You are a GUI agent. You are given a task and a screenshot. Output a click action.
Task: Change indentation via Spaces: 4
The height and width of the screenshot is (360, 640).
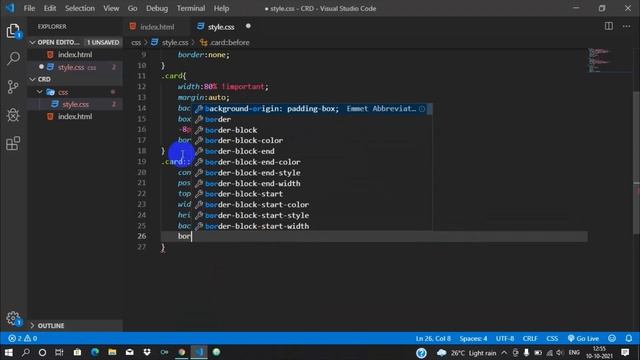(x=473, y=338)
